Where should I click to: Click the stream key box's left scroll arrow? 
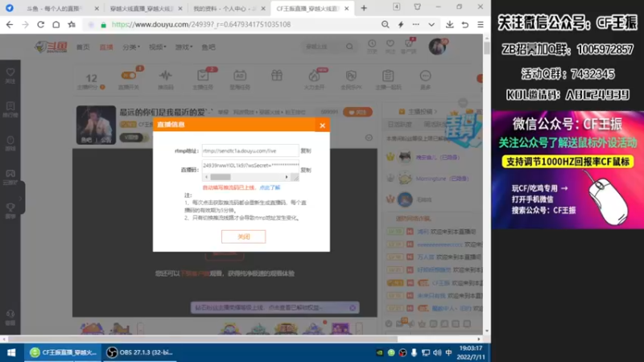click(207, 177)
